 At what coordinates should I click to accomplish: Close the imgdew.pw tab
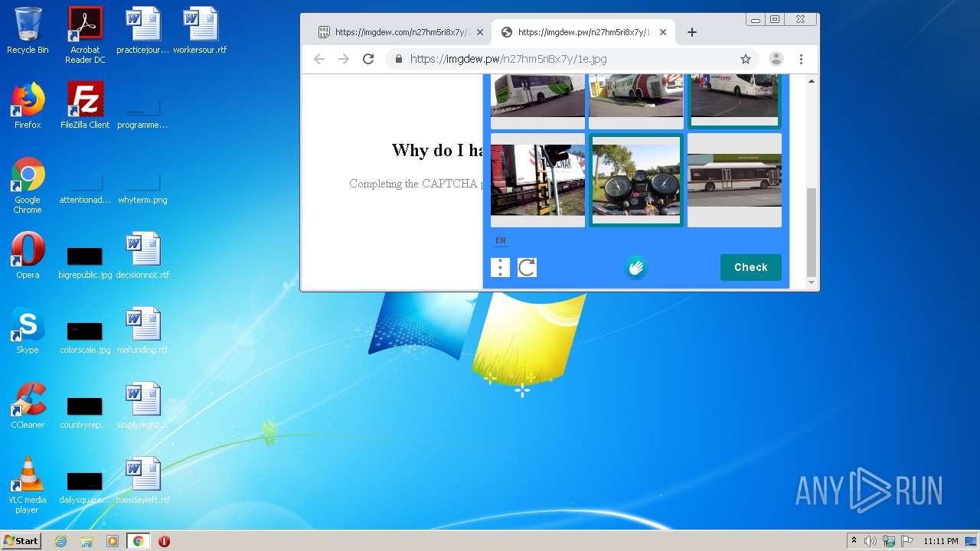(x=663, y=32)
